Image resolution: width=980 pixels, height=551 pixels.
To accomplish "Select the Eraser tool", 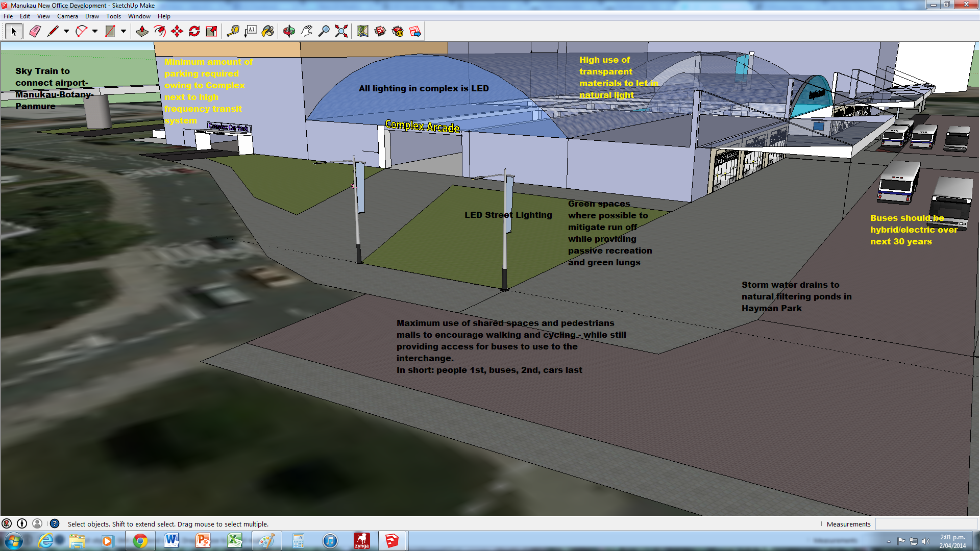I will tap(35, 31).
